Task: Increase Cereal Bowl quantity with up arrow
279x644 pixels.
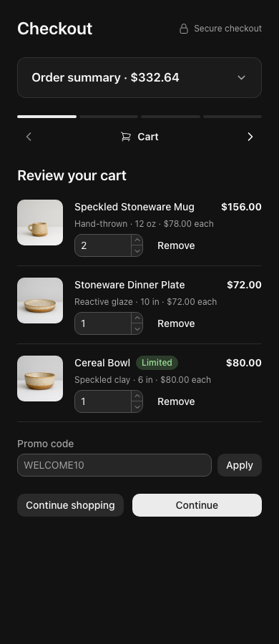Action: click(137, 396)
